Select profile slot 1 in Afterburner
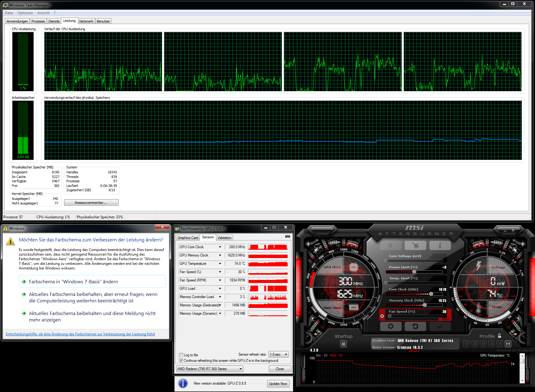The height and width of the screenshot is (392, 535). tap(467, 344)
